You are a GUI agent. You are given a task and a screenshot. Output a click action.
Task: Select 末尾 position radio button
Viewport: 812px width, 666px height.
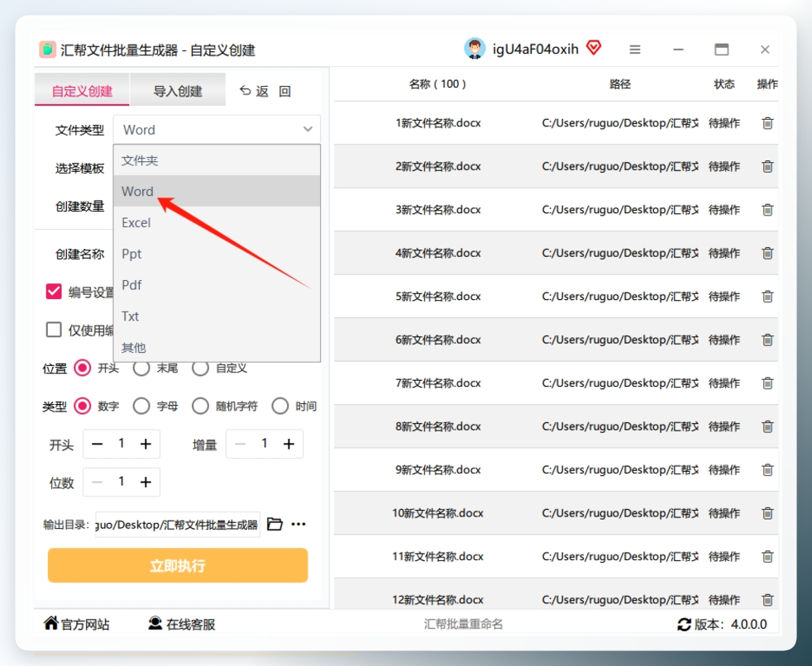click(x=141, y=368)
